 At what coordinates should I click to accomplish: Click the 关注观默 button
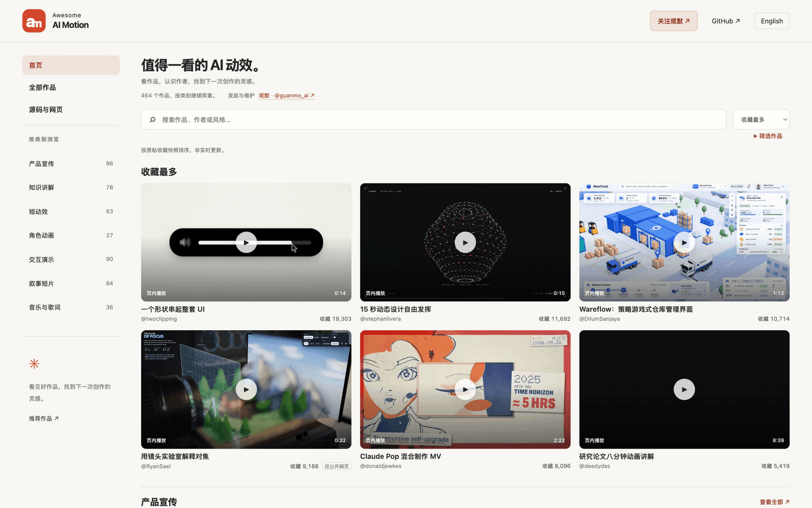pos(673,21)
